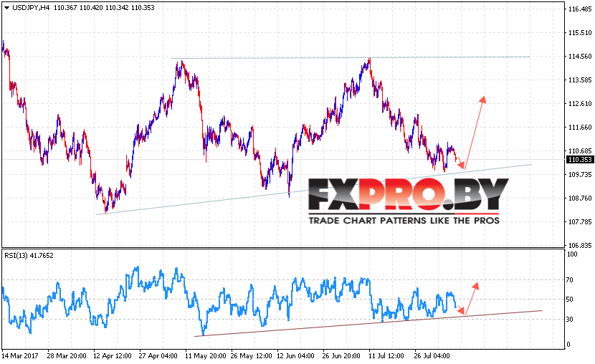Click RSI scale level 50
Screen dimensions: 595x364
(570, 300)
